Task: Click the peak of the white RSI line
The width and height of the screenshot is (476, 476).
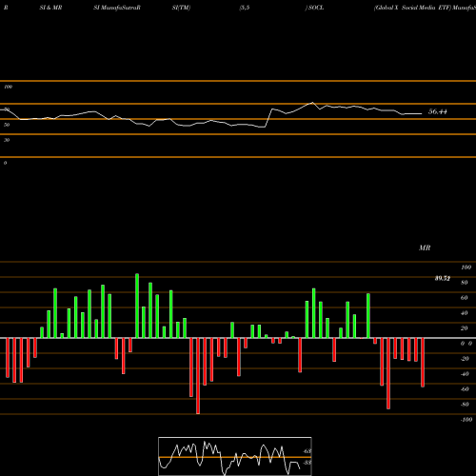Action: [313, 103]
